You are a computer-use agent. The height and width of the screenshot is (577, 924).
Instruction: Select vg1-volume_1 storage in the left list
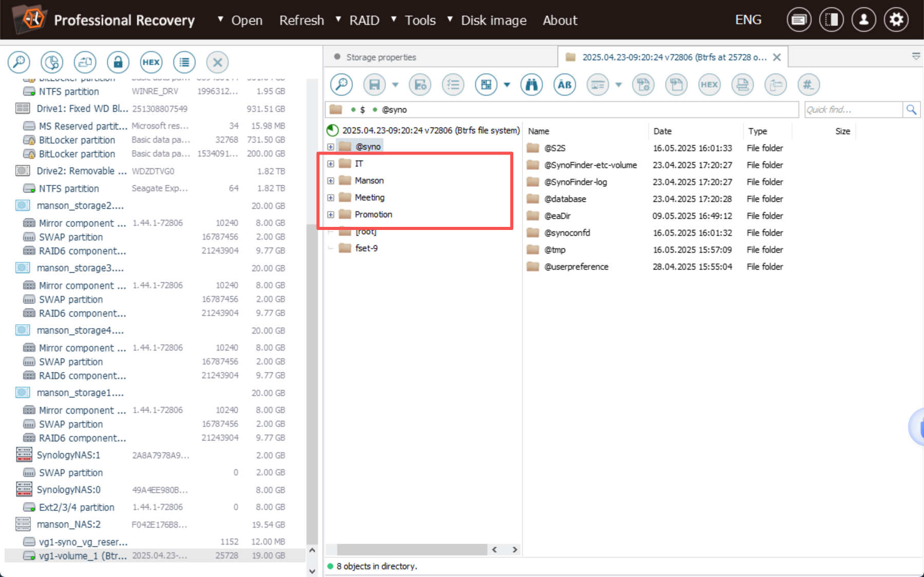pyautogui.click(x=155, y=555)
